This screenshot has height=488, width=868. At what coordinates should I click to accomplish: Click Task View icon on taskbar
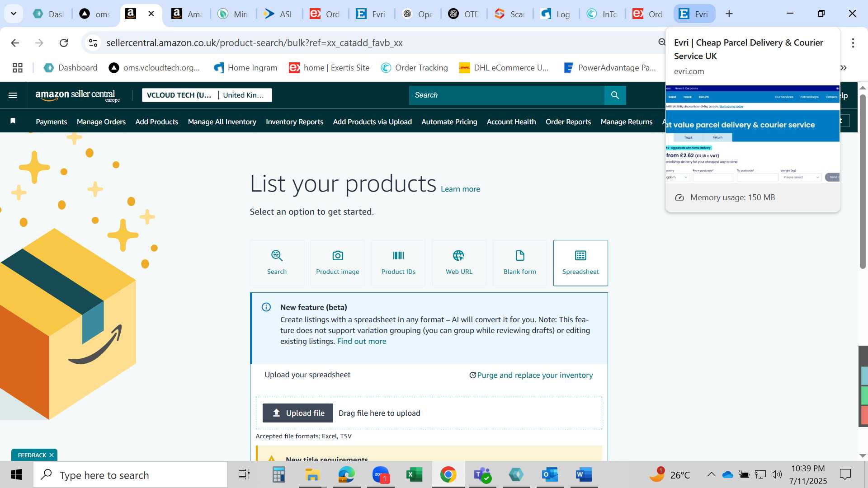coord(244,474)
